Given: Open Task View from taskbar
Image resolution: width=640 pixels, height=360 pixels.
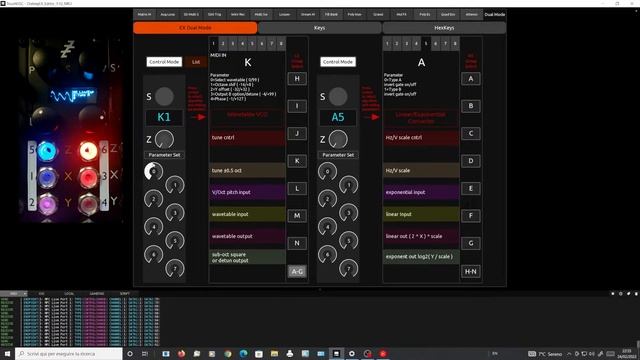Looking at the screenshot, I should (x=145, y=353).
